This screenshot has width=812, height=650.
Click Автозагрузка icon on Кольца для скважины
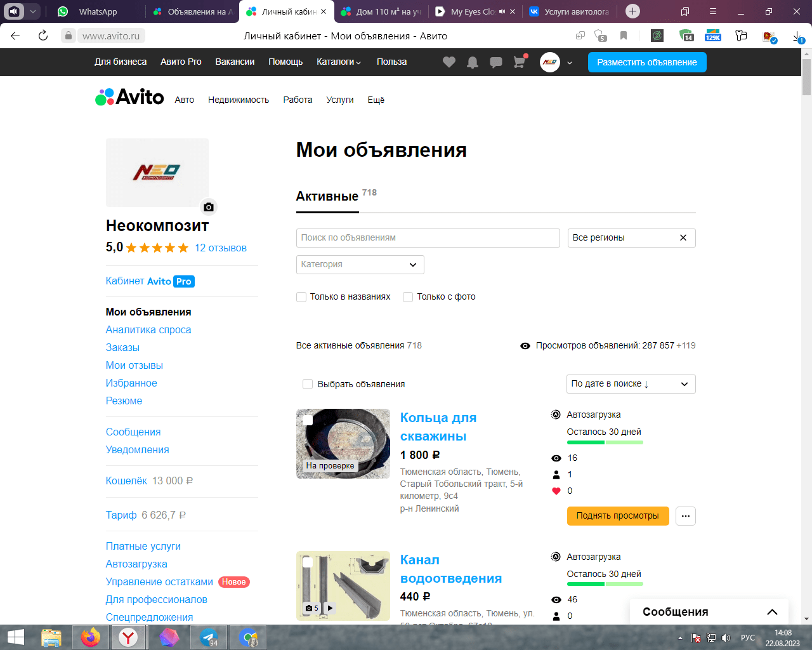[x=556, y=415]
